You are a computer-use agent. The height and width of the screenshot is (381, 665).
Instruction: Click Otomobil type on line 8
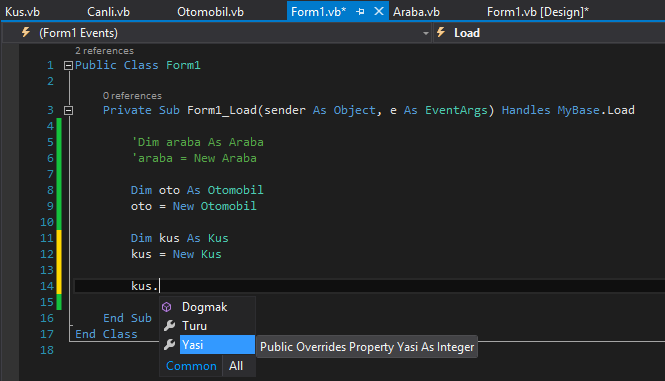pos(235,190)
